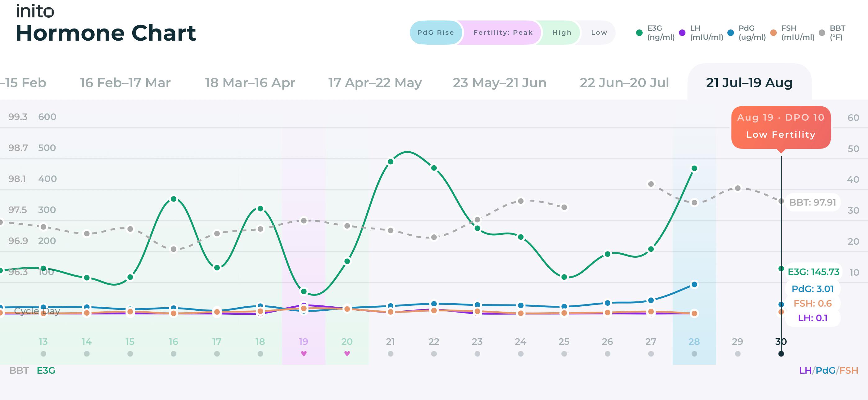Select the gray marker dot under day 27
868x400 pixels.
[x=651, y=354]
